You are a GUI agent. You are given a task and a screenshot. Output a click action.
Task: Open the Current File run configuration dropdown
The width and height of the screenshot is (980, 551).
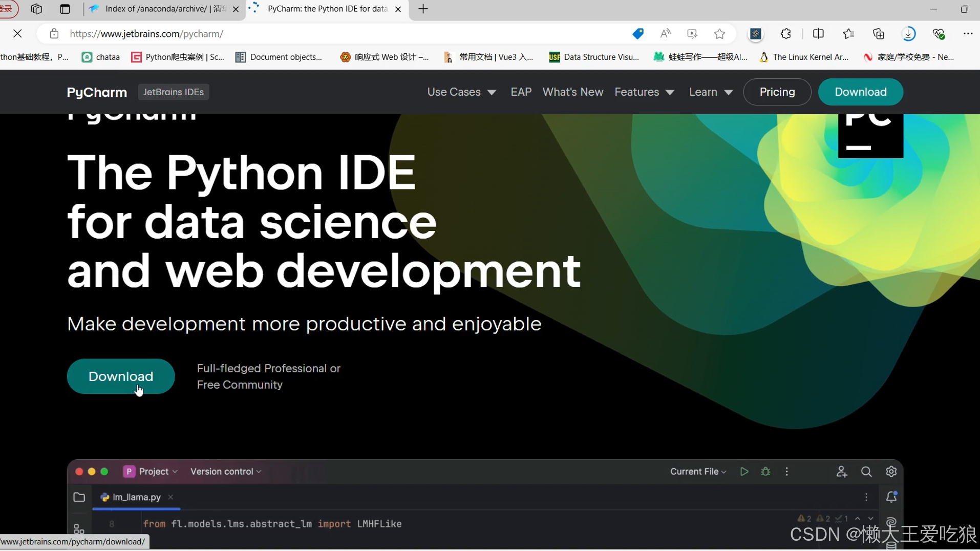click(698, 472)
